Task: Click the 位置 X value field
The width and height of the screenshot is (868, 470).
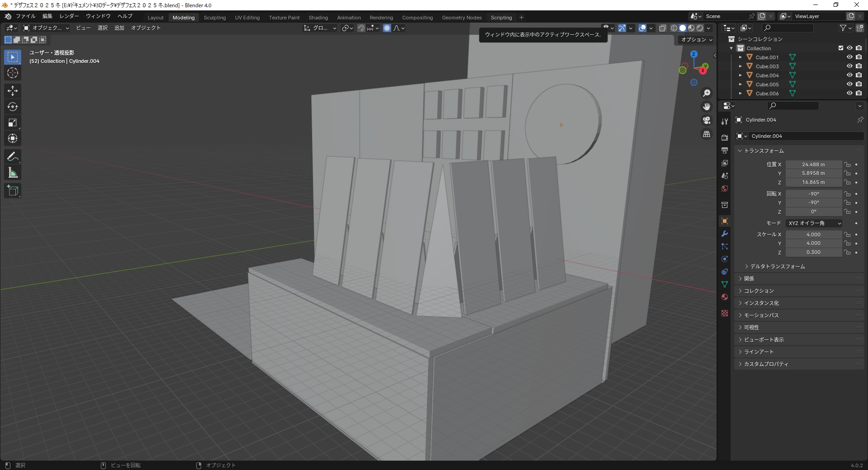Action: 813,164
